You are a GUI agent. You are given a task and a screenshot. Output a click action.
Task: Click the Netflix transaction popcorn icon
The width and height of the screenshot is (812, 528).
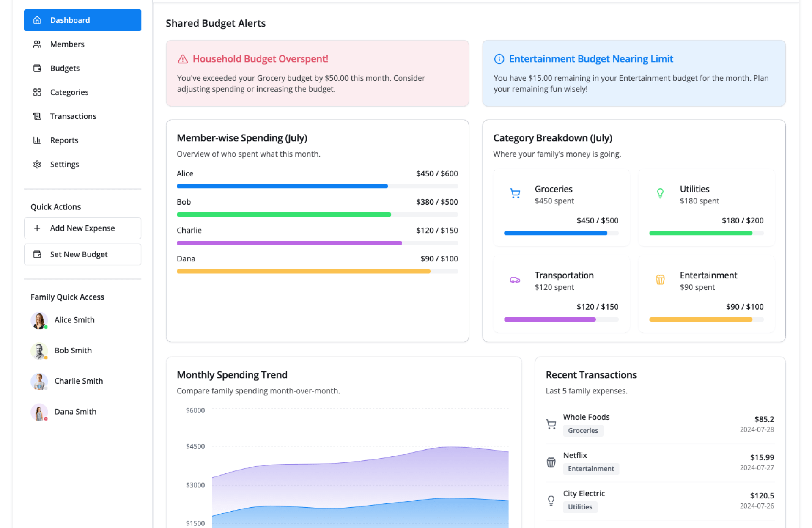click(x=551, y=462)
